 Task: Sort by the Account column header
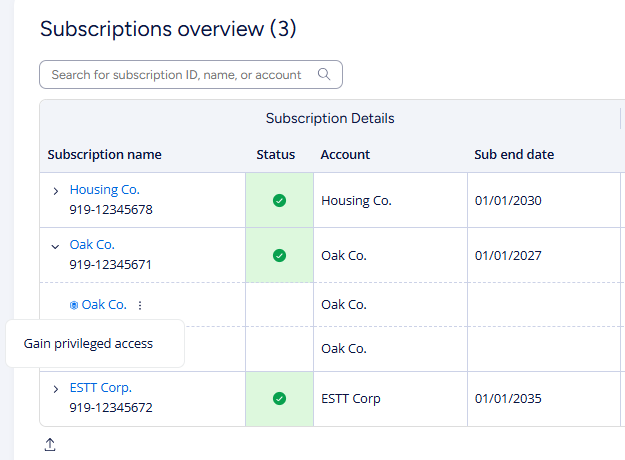[345, 154]
